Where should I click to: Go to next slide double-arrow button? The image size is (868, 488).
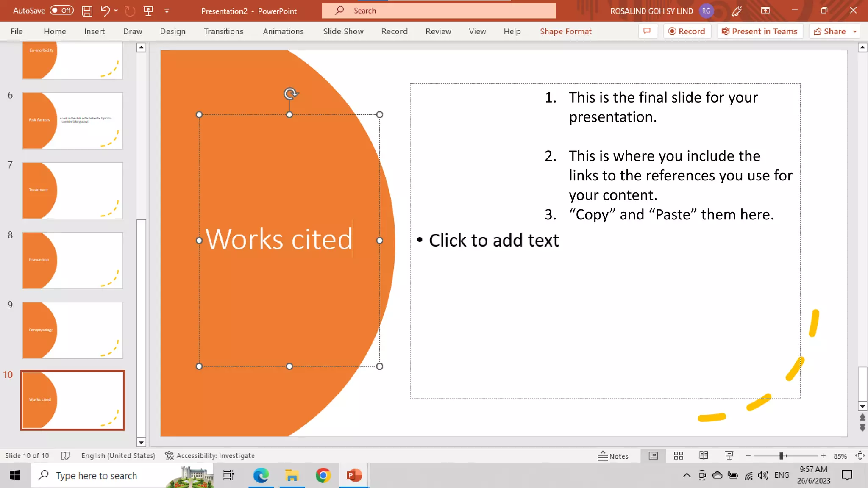862,428
